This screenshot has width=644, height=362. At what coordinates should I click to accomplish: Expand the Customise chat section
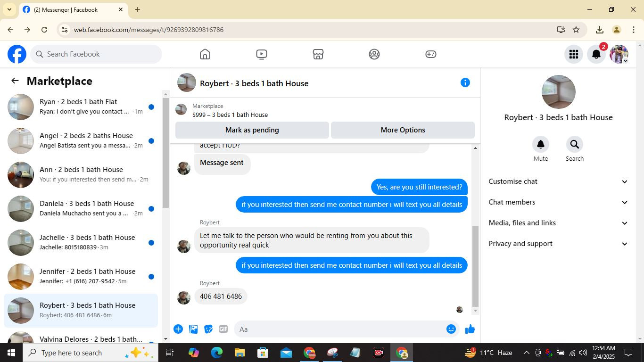[558, 181]
